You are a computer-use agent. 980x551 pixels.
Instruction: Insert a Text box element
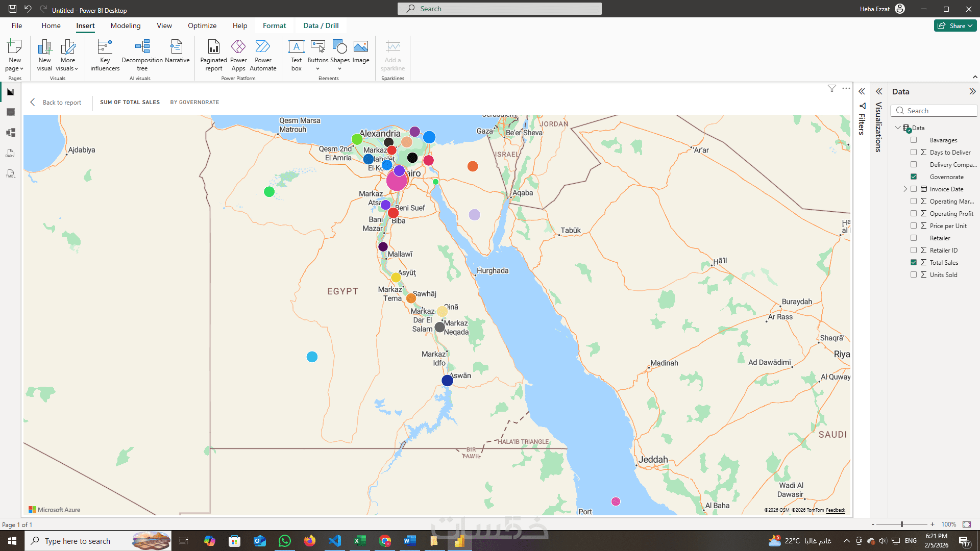296,55
